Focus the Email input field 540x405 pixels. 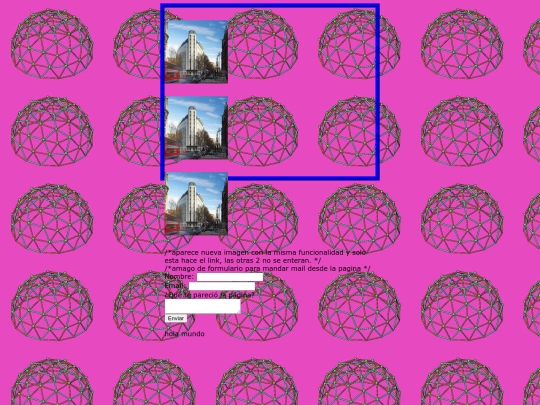point(222,286)
